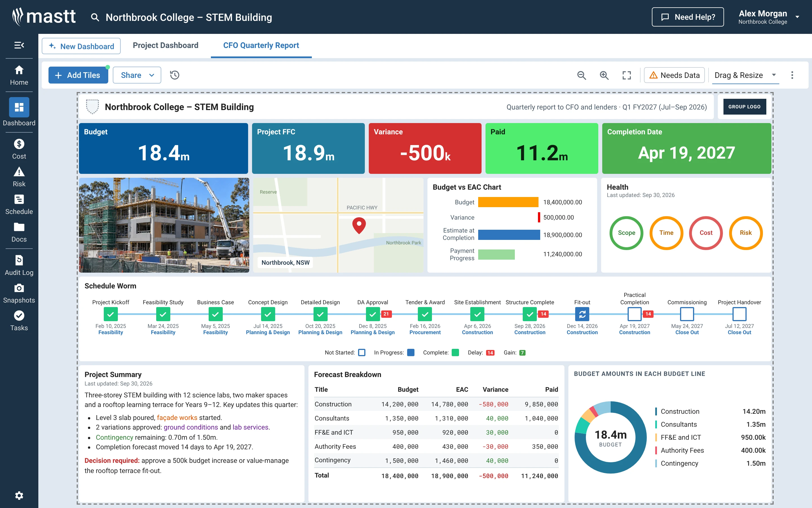Open Cost section in sidebar
The height and width of the screenshot is (508, 812).
coord(19,150)
